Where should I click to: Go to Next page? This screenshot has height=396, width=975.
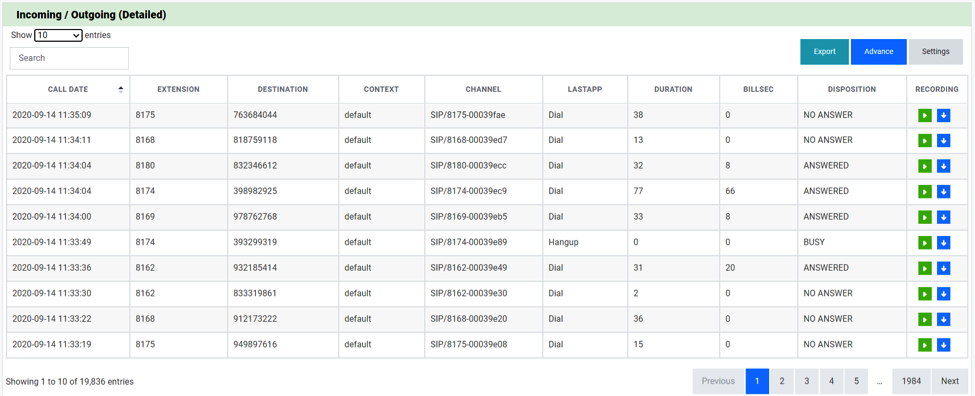[x=950, y=381]
